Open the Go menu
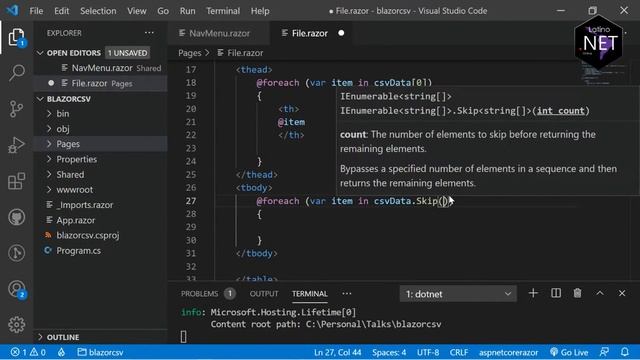 (x=163, y=11)
